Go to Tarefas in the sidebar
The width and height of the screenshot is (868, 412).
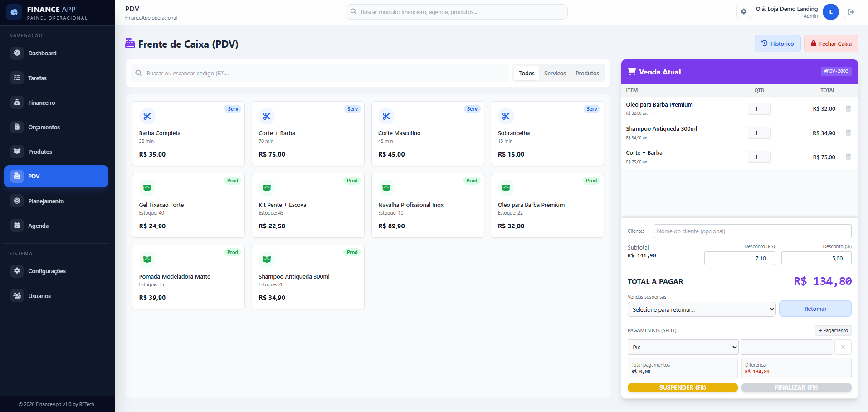(56, 78)
